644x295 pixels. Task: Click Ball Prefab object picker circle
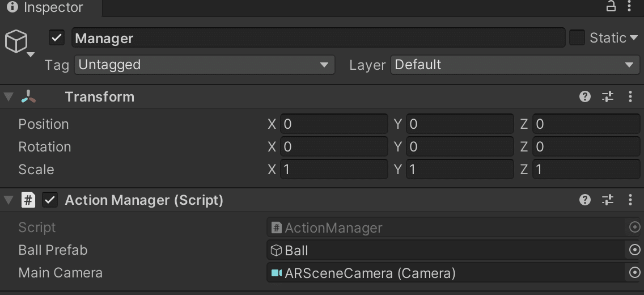(x=634, y=250)
